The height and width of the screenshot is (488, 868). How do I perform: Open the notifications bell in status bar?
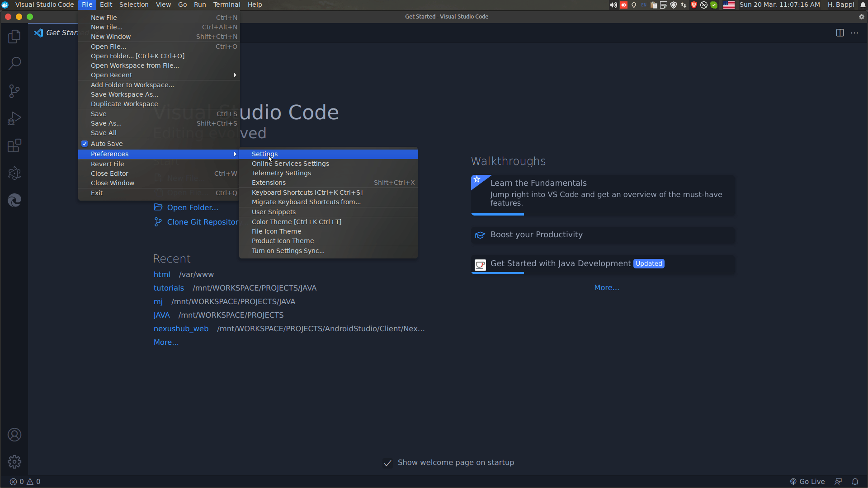point(855,482)
